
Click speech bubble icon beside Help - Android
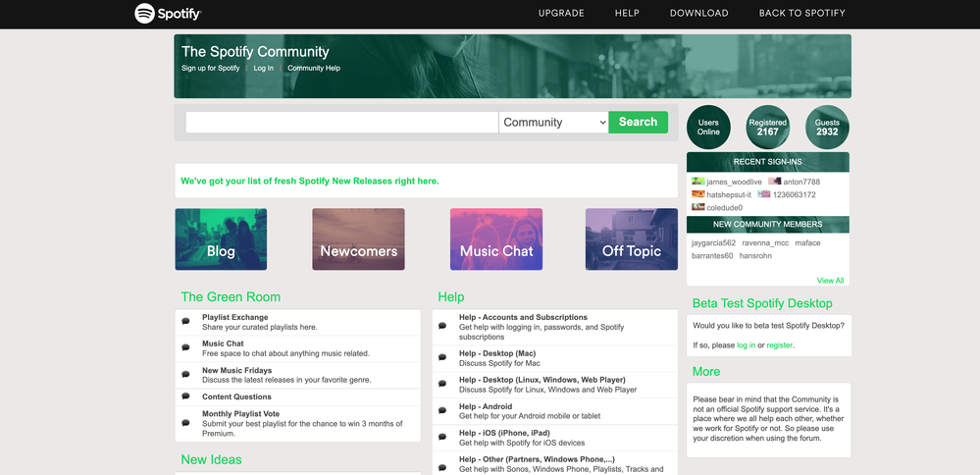[442, 410]
